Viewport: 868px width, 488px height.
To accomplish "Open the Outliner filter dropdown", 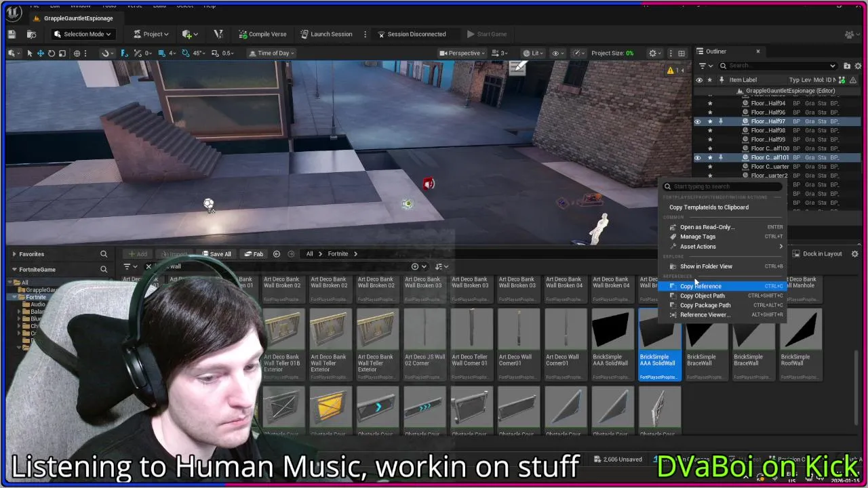I will pyautogui.click(x=705, y=66).
